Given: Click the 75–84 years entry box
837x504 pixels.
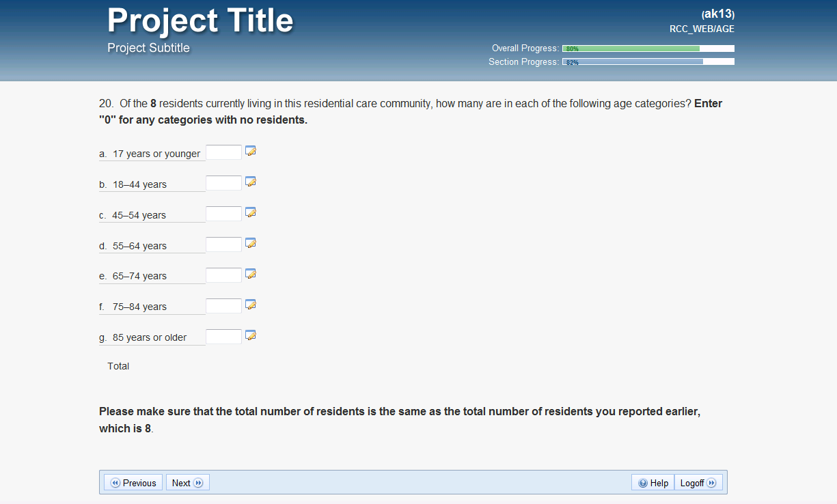Looking at the screenshot, I should tap(223, 306).
